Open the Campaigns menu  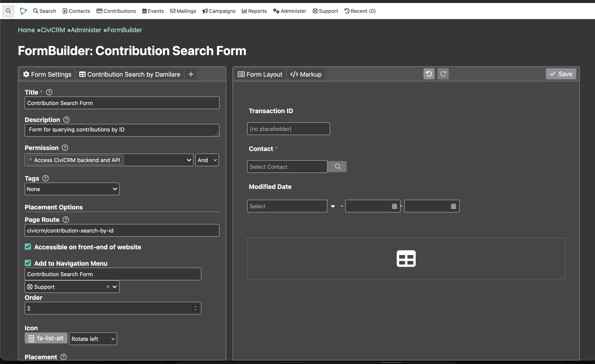coord(219,11)
